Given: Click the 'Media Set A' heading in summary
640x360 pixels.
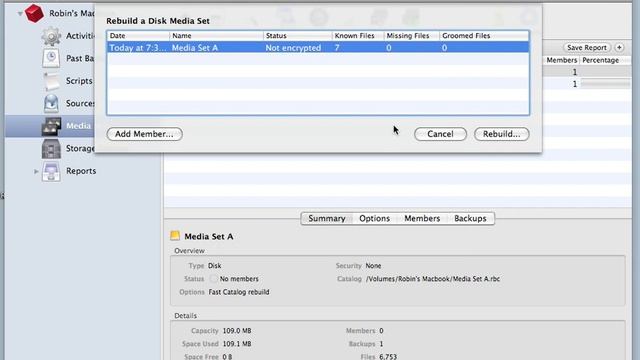Looking at the screenshot, I should point(209,236).
